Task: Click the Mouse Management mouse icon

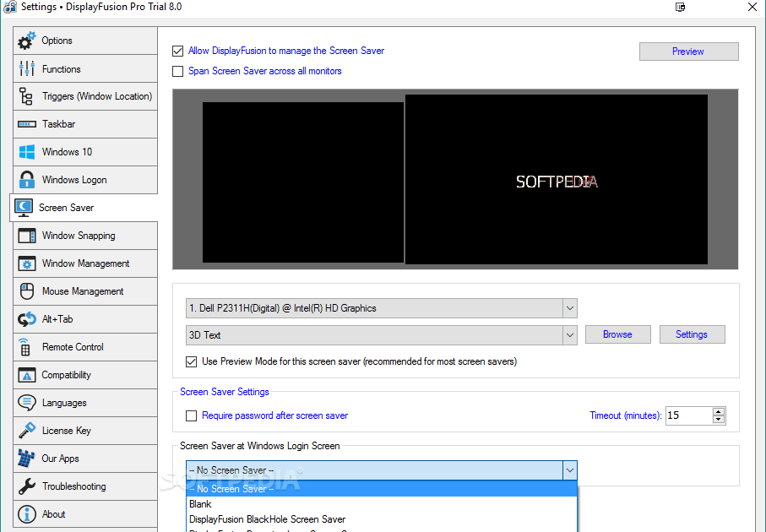Action: [x=27, y=291]
